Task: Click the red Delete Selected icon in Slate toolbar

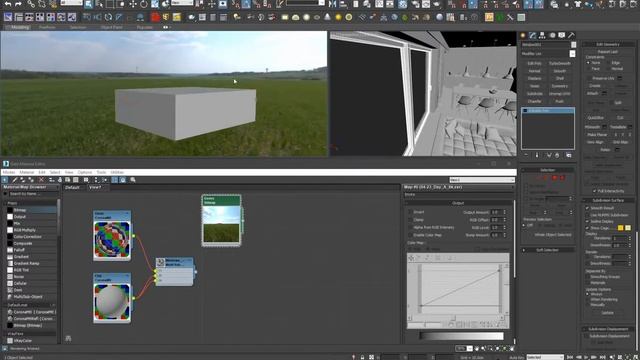Action: coord(41,180)
